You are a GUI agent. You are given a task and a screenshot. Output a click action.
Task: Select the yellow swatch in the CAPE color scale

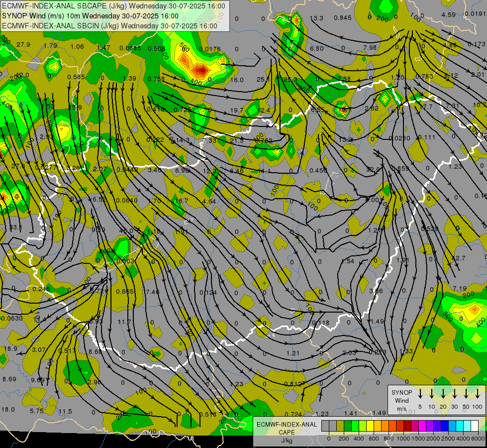[370, 426]
